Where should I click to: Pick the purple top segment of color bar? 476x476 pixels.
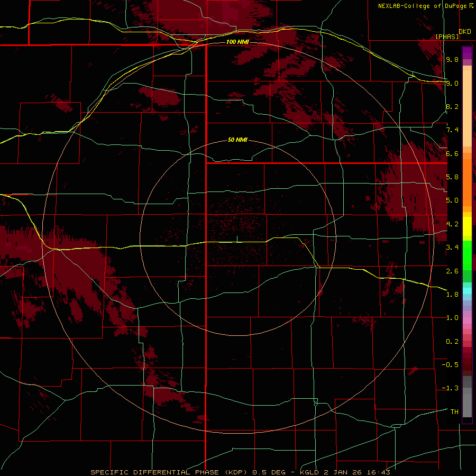467,53
